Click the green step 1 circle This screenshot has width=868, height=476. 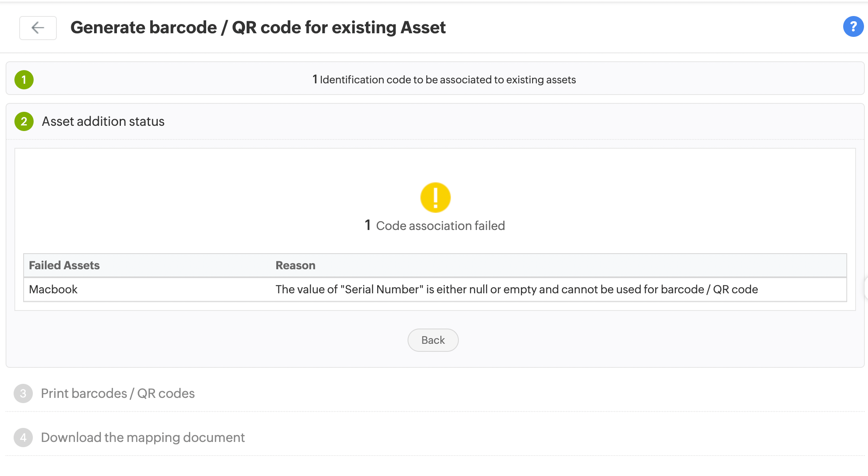click(x=24, y=80)
